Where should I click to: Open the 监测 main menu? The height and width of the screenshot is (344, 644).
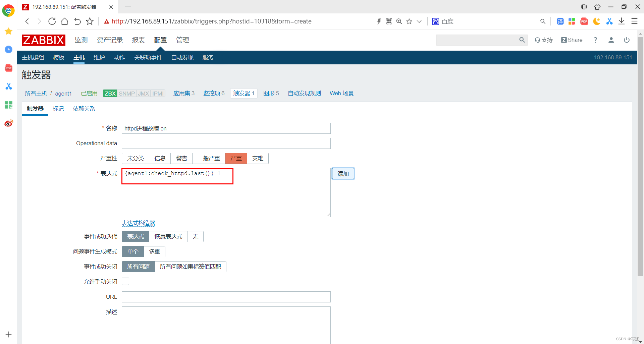coord(81,40)
